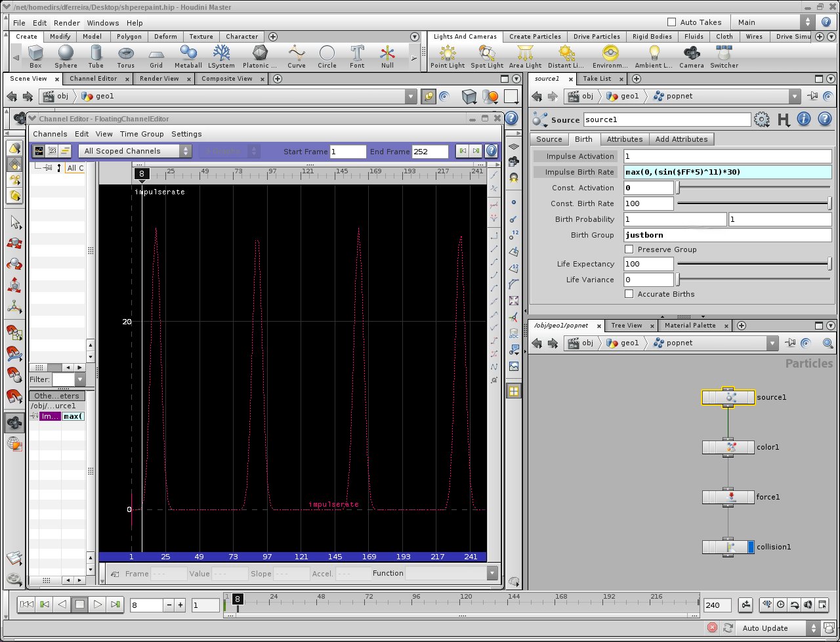Play the animation forward
The height and width of the screenshot is (642, 840).
97,605
